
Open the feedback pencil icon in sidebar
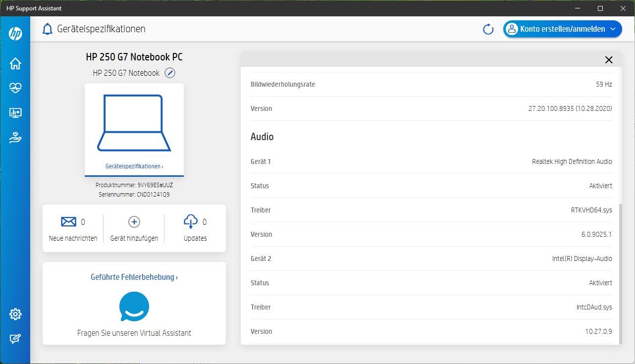(15, 339)
